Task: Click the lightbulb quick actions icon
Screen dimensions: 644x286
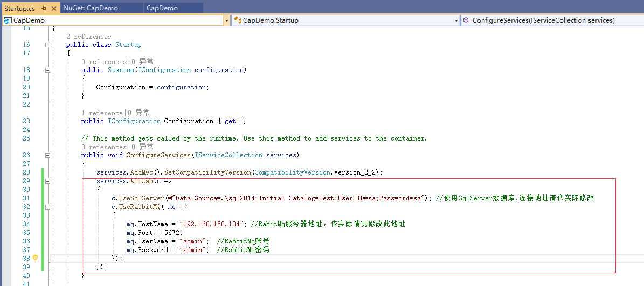Action: 36,258
